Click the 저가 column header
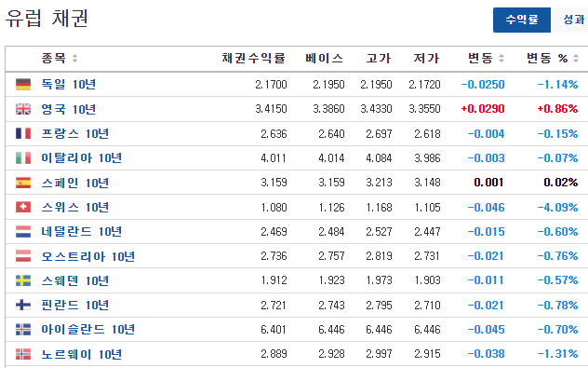 click(426, 58)
